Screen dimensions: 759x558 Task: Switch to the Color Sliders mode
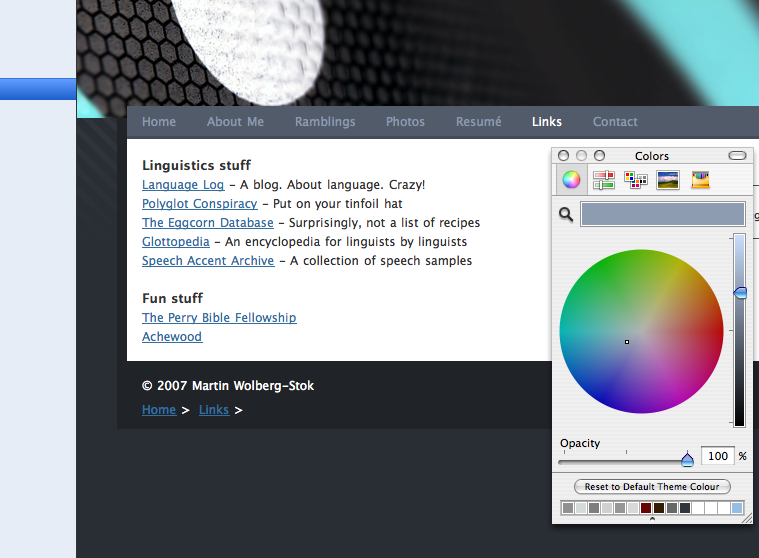click(x=604, y=180)
